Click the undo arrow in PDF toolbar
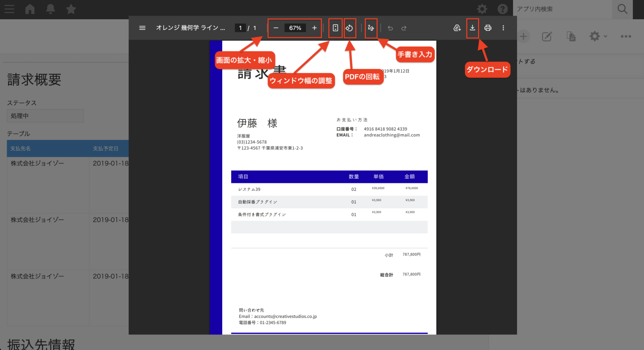 coord(390,28)
